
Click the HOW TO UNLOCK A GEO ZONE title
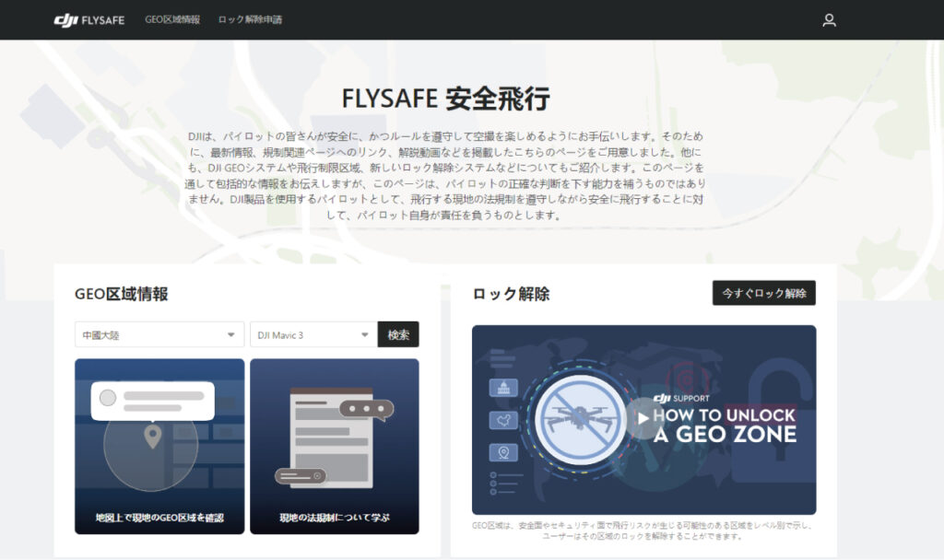click(724, 424)
